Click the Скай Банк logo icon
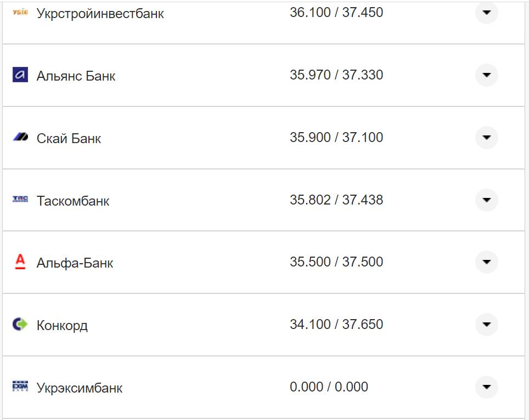 pos(20,137)
